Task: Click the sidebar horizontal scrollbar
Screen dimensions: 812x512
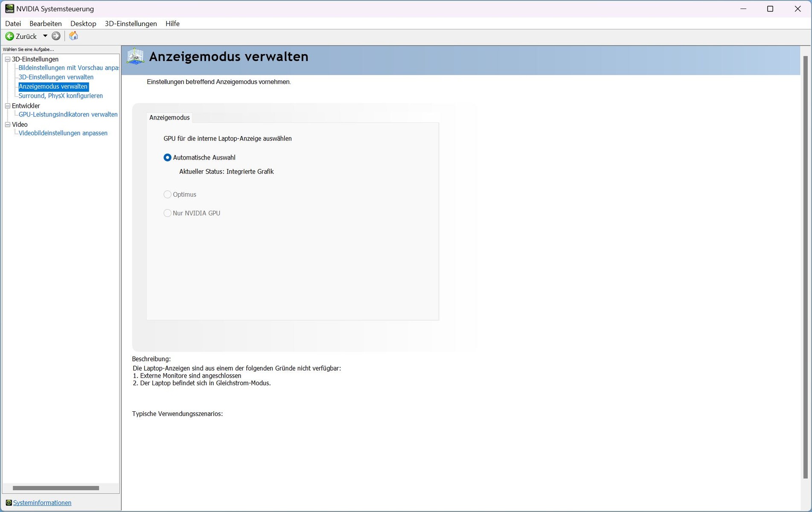Action: point(56,488)
